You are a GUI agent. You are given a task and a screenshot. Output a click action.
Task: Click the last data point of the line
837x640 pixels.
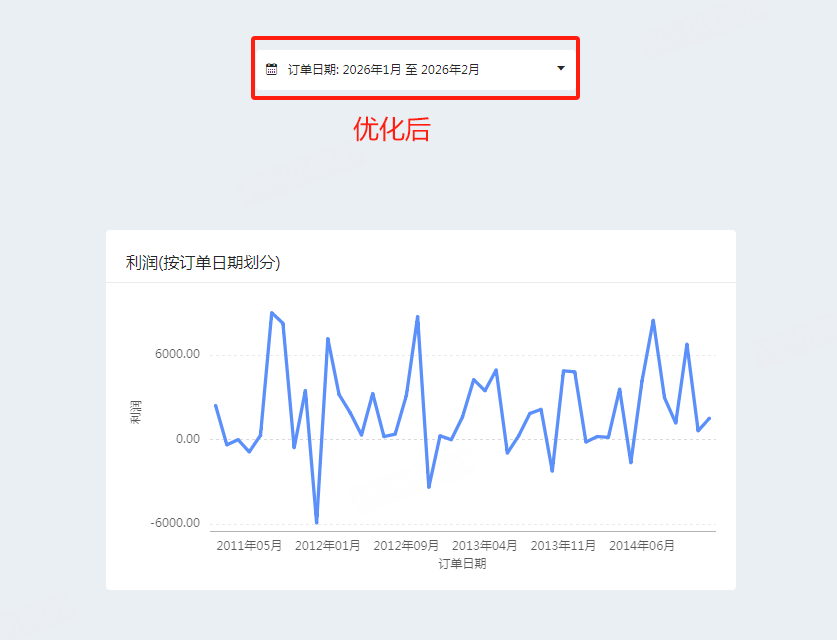[709, 418]
